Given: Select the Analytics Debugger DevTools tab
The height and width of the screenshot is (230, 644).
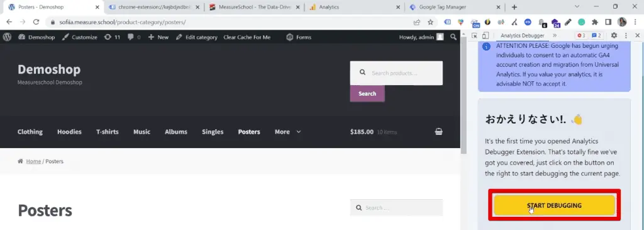Looking at the screenshot, I should click(x=522, y=36).
